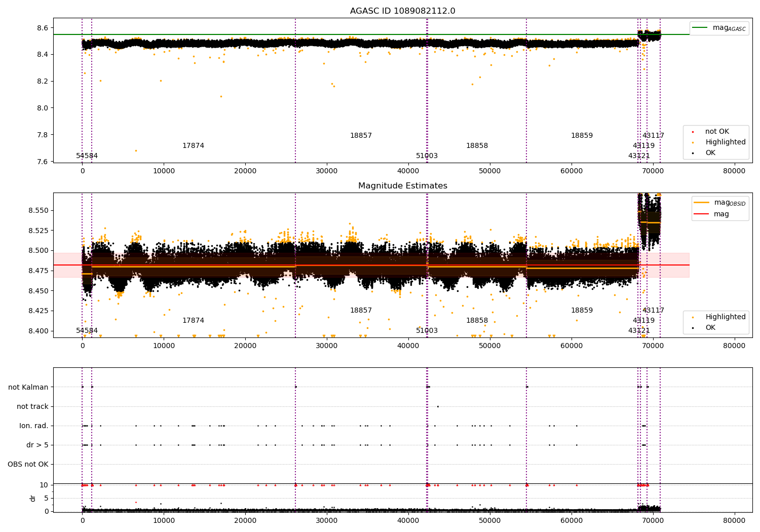The width and height of the screenshot is (760, 532).
Task: Click 'Highlighted' legend entry in top plot
Action: click(719, 142)
